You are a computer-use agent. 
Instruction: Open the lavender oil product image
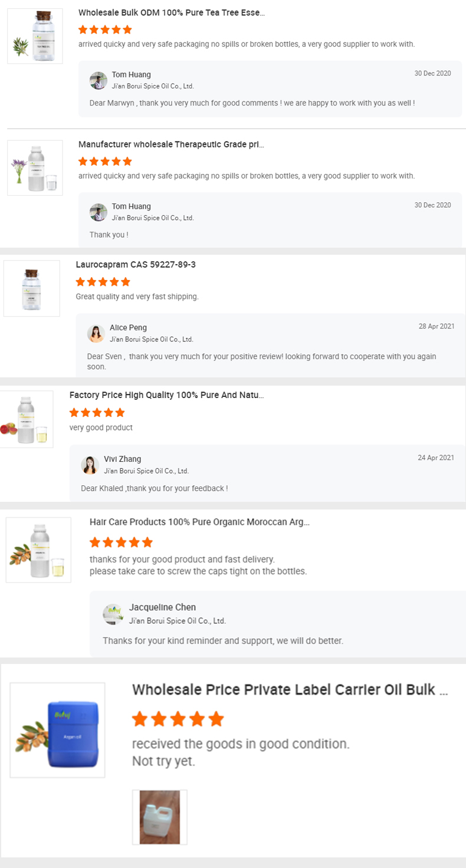click(35, 167)
